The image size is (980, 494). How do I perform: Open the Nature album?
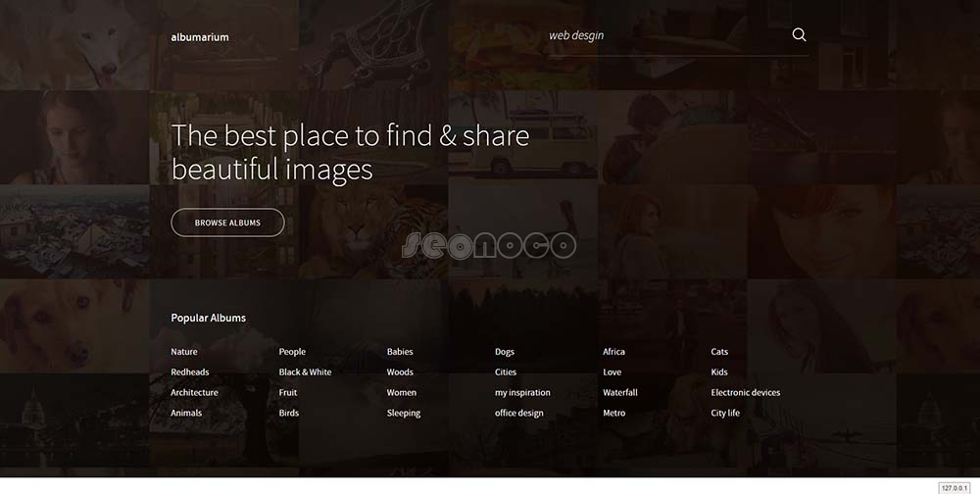coord(184,352)
